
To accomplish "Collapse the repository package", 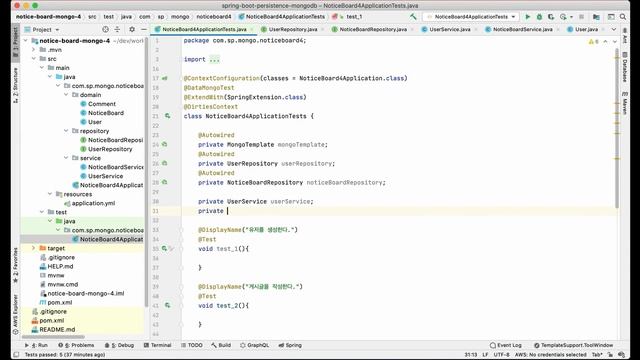I will click(x=66, y=131).
